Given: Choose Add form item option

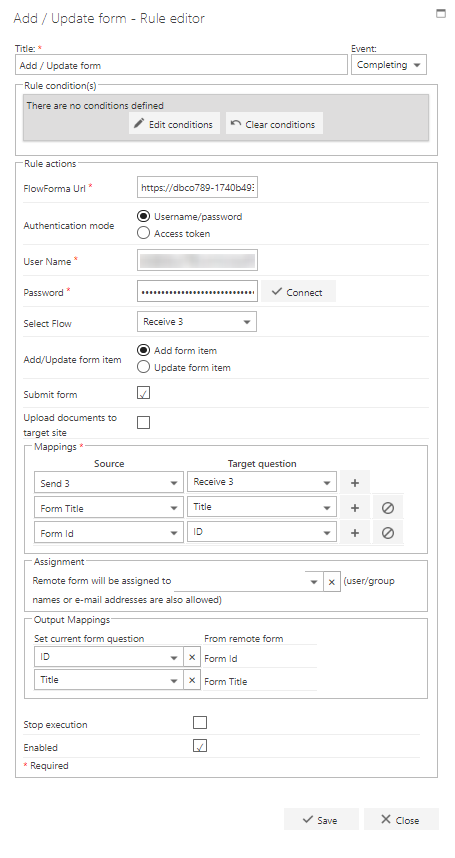Looking at the screenshot, I should pyautogui.click(x=143, y=351).
